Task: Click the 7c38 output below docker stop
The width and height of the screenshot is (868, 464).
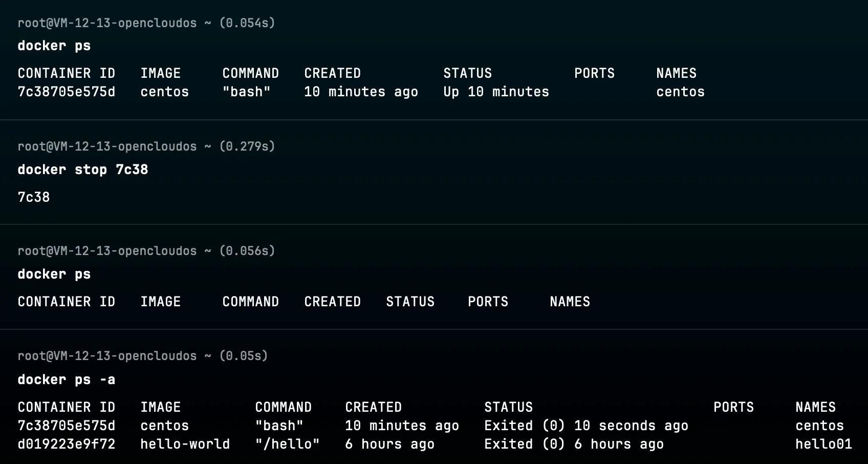Action: coord(34,197)
